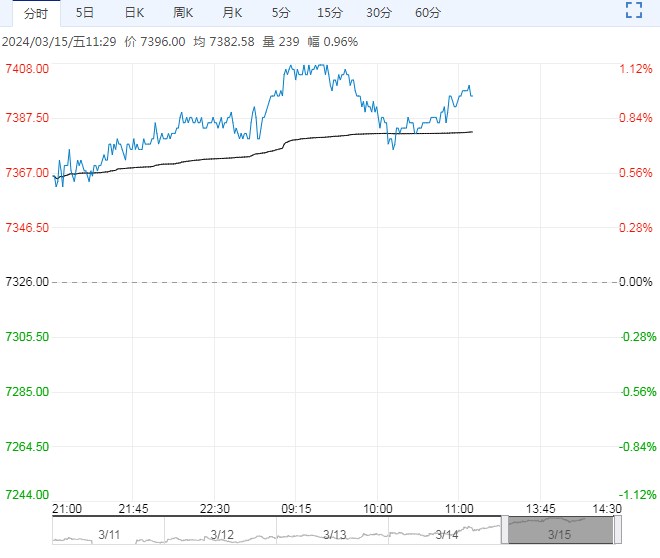Choose the 30分 interval tab
The height and width of the screenshot is (558, 660).
tap(379, 13)
